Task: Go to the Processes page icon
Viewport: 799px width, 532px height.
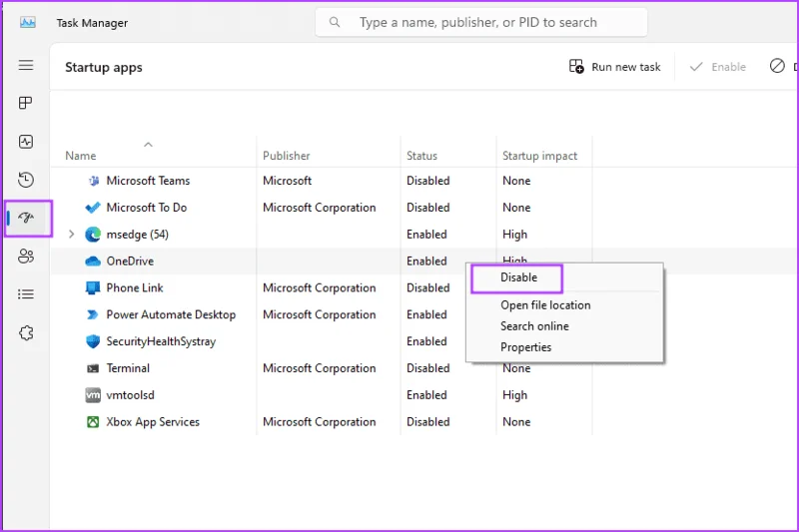Action: [26, 103]
